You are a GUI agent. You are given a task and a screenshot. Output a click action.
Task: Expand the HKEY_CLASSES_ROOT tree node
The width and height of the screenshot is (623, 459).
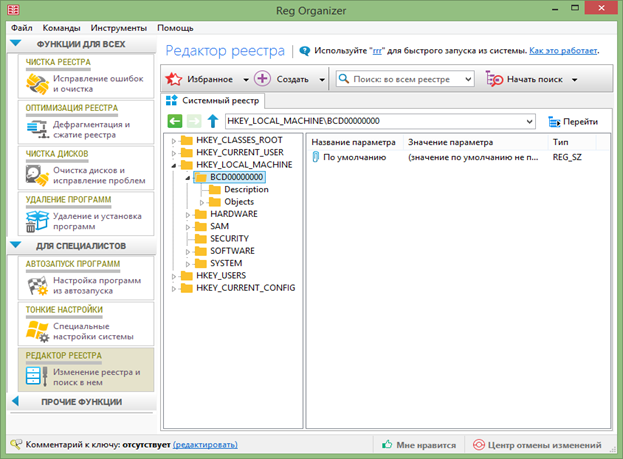pyautogui.click(x=174, y=140)
